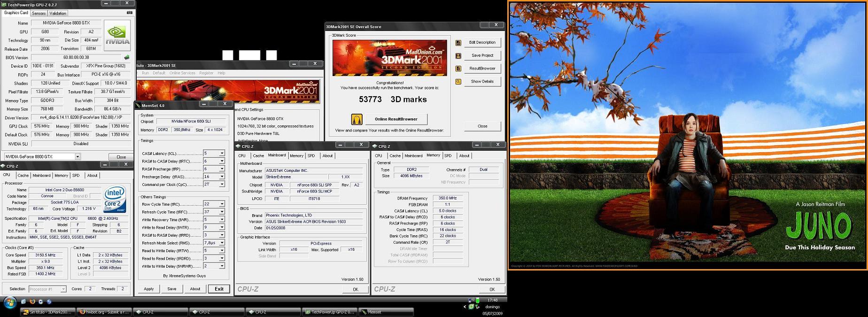Launch Firefox from the quick launch bar

click(32, 302)
